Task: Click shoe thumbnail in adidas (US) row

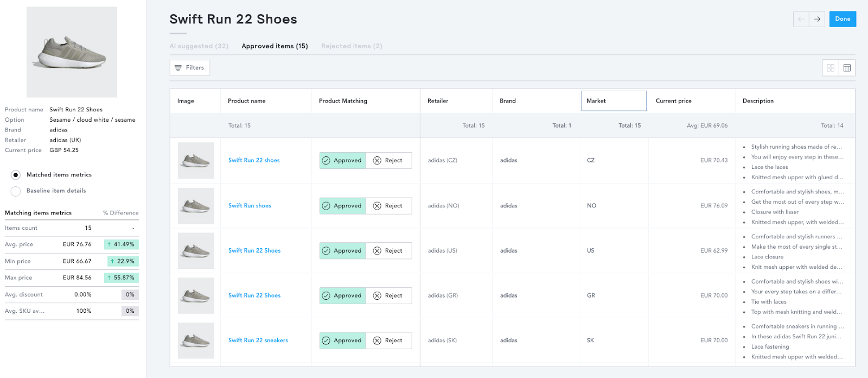Action: pyautogui.click(x=196, y=251)
